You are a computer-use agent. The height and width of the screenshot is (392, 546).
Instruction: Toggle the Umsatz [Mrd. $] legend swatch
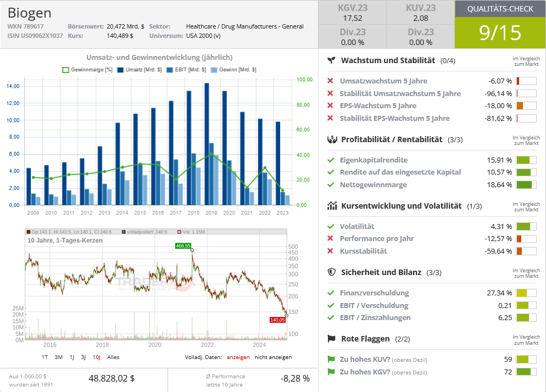[120, 70]
